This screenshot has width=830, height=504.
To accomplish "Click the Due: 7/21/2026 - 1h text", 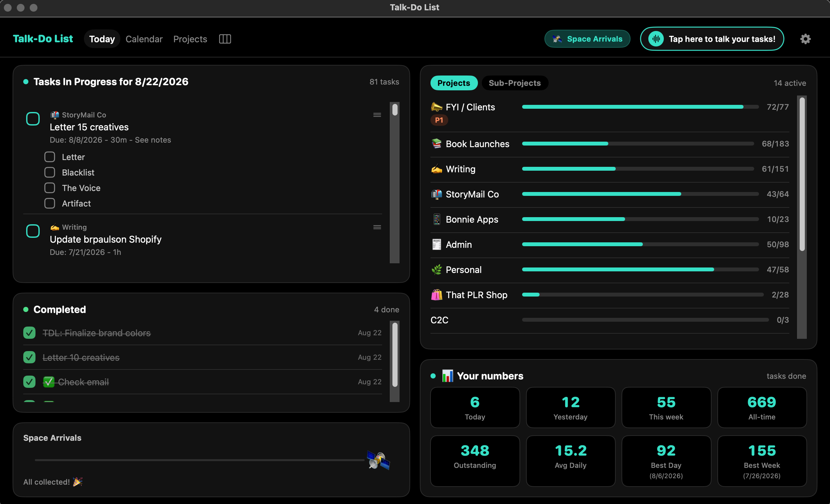I will coord(85,252).
